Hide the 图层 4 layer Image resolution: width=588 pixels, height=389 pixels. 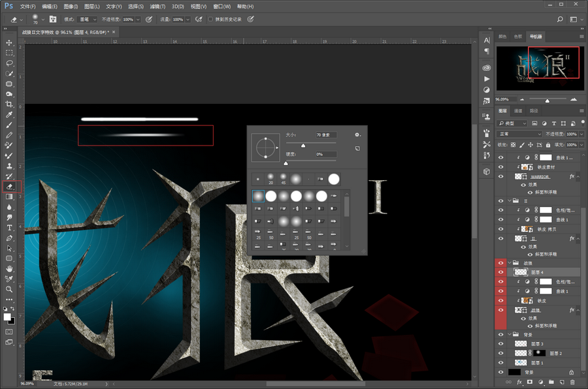coord(501,272)
